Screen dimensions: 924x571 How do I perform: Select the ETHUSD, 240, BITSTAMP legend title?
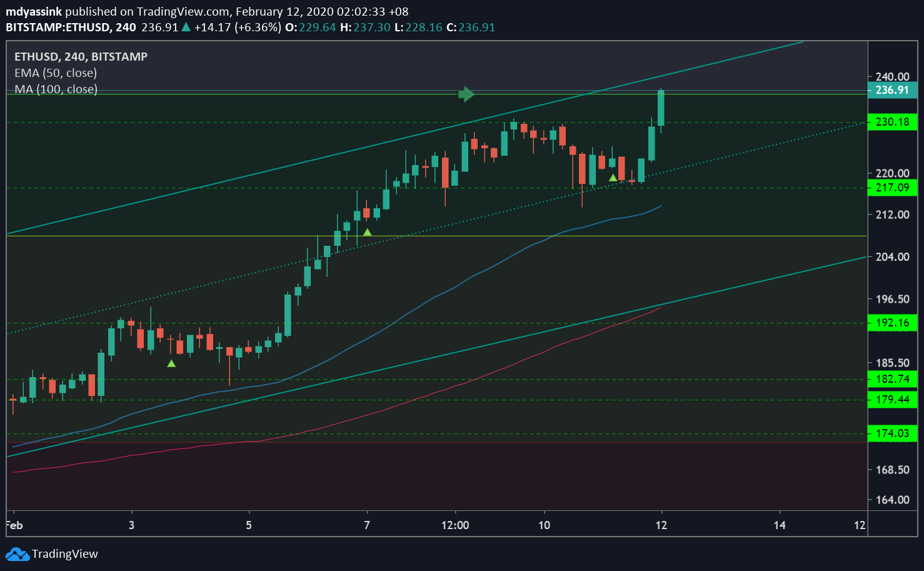81,57
